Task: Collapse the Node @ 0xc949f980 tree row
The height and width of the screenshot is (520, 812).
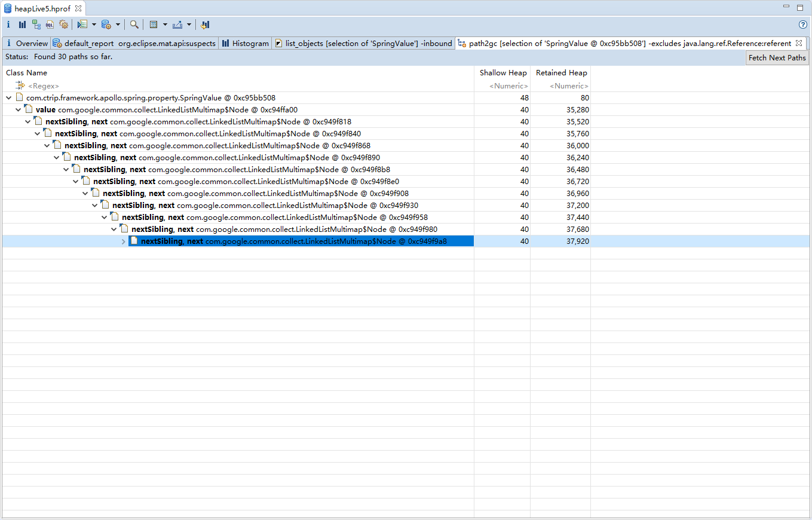Action: point(114,229)
